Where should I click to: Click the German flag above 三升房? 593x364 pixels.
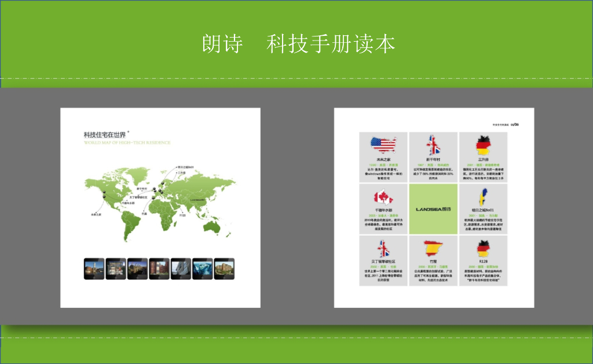click(x=484, y=144)
